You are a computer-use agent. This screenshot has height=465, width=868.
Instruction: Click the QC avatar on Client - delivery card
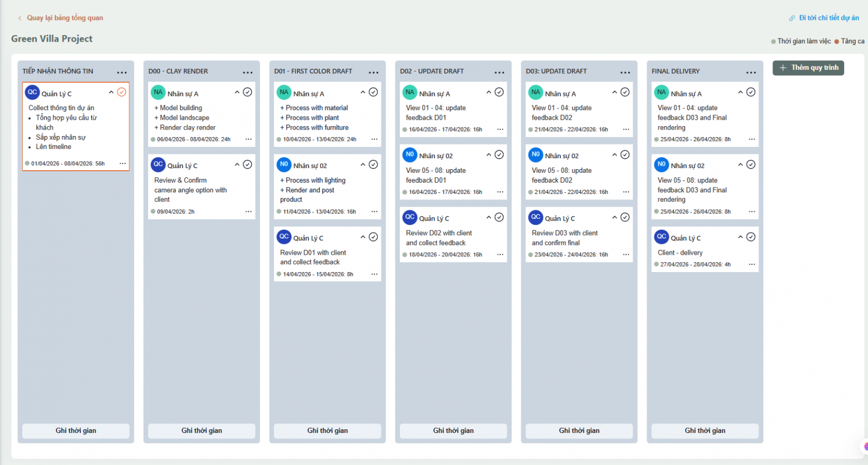[x=661, y=237]
